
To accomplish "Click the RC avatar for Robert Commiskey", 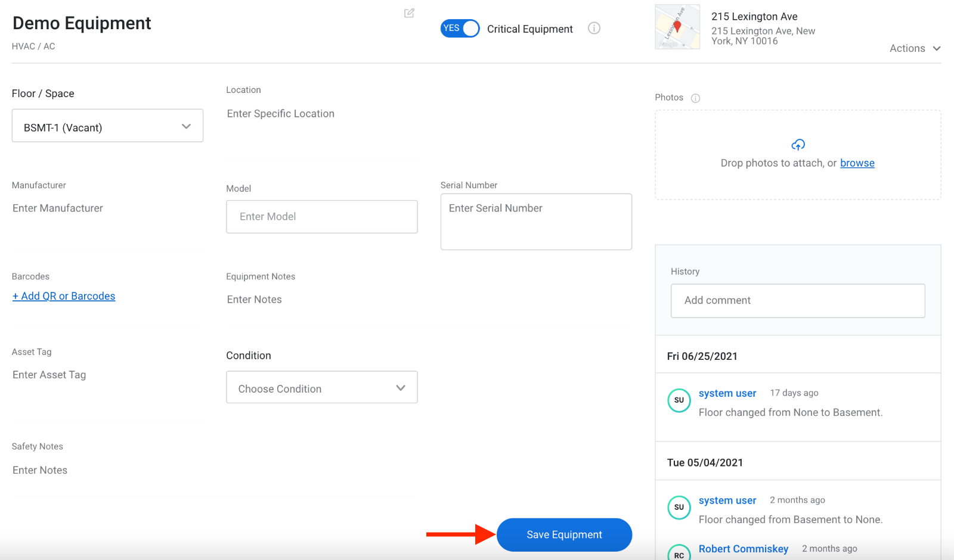I will pos(679,553).
